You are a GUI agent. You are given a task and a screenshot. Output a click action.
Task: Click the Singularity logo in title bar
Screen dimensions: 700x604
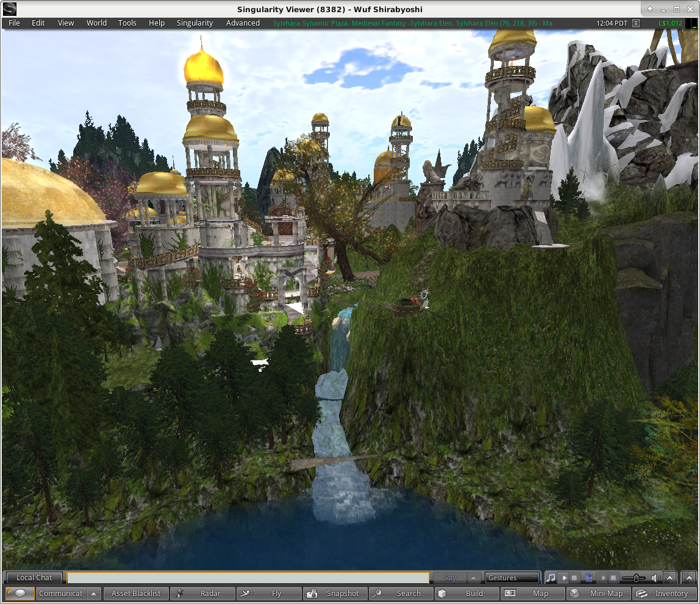click(x=10, y=9)
